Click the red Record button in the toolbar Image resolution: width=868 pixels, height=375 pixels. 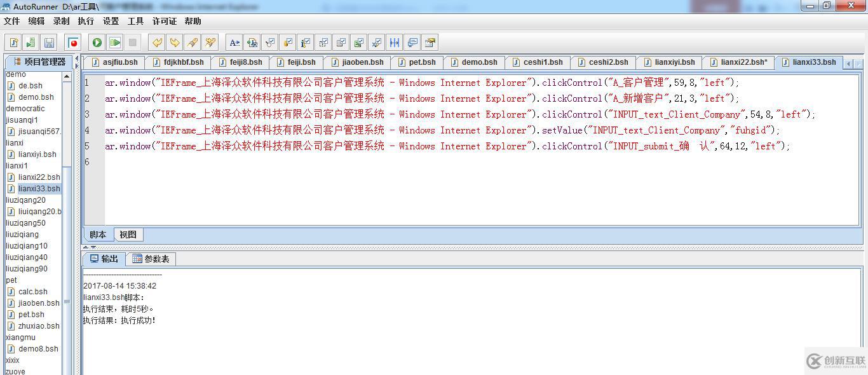click(x=74, y=43)
